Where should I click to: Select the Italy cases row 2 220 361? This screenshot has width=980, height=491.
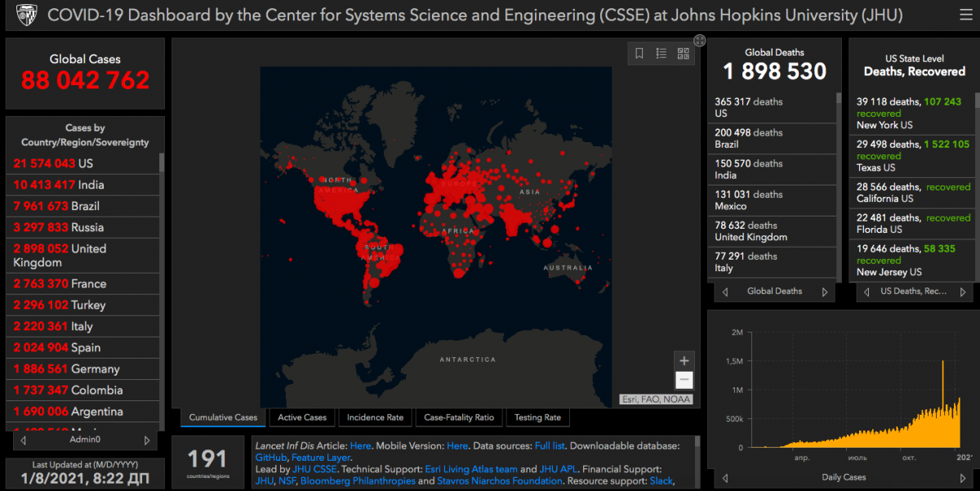point(82,326)
